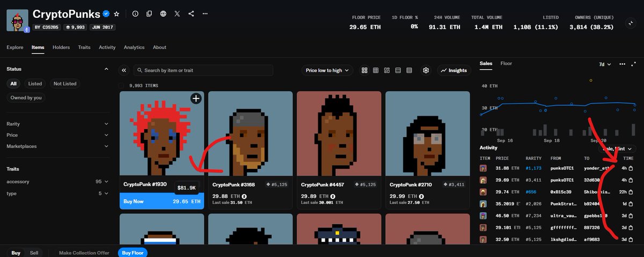Expand the type trait list
Image resolution: width=644 pixels, height=257 pixels.
[57, 193]
